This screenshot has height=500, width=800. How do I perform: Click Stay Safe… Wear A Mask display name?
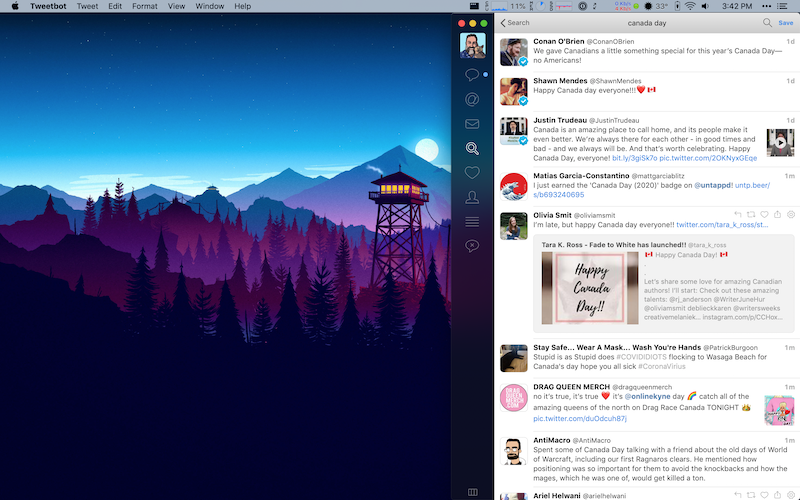(617, 347)
